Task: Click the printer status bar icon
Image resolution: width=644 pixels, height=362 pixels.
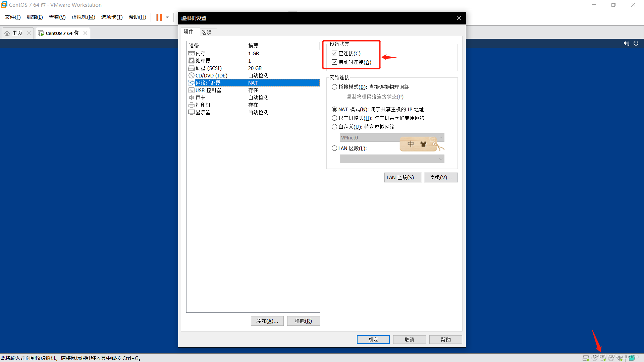Action: point(611,358)
